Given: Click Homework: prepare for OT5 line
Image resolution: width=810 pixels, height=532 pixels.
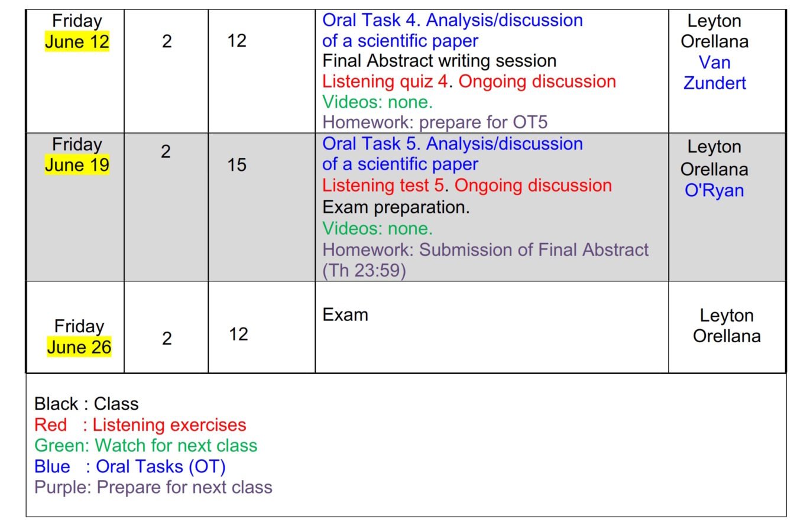Looking at the screenshot, I should pyautogui.click(x=435, y=122).
